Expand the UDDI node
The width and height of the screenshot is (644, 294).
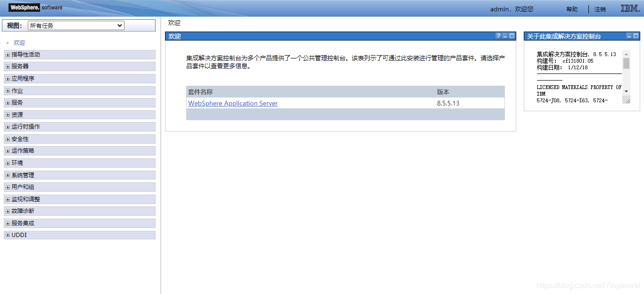tap(8, 235)
